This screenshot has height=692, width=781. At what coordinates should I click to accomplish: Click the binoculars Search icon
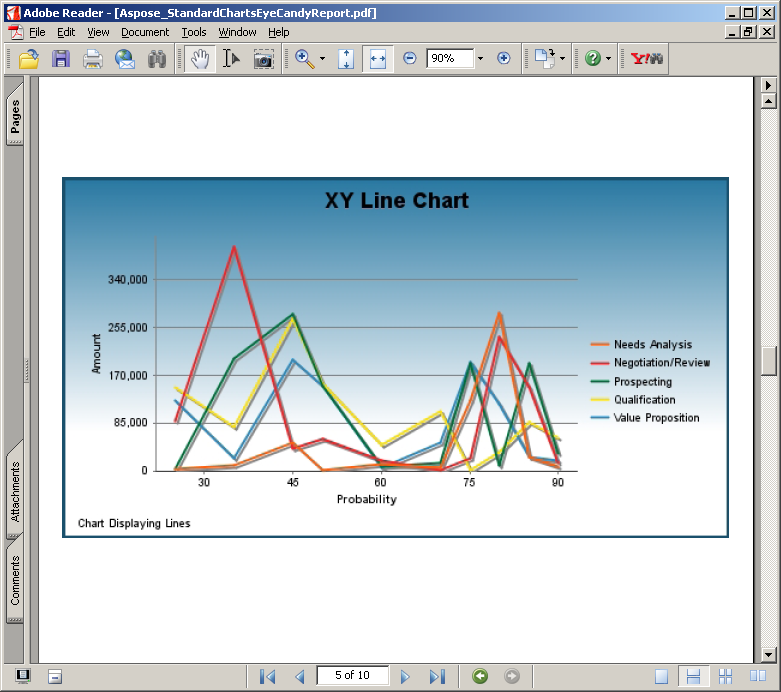(x=157, y=59)
